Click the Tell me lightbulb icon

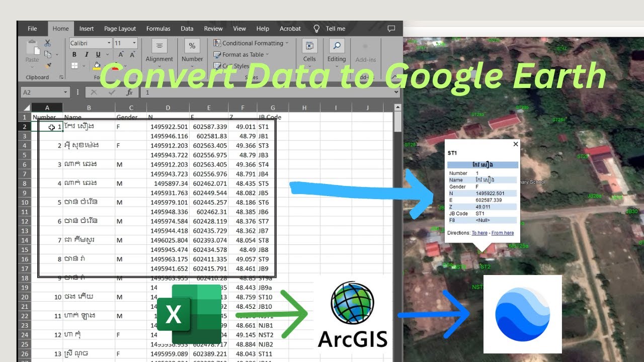tap(316, 29)
